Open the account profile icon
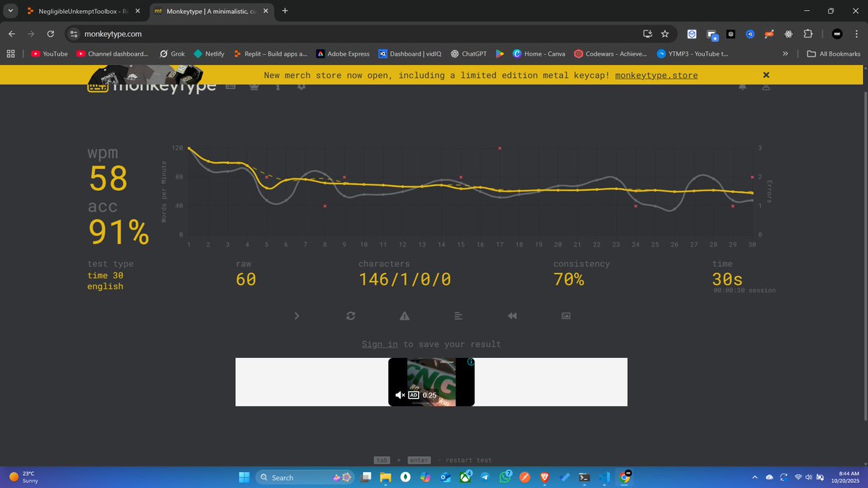 pyautogui.click(x=765, y=86)
